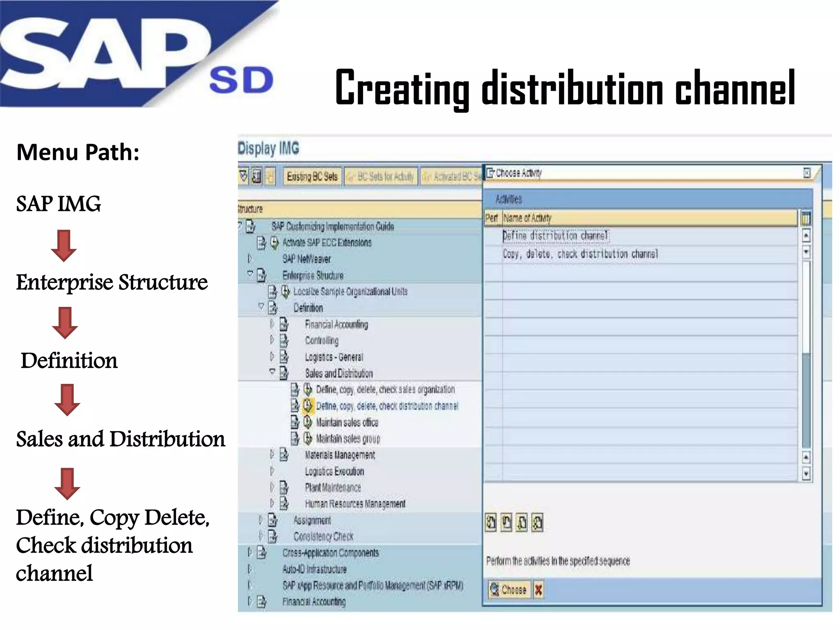Select the Plant Maintenance tree item text

point(333,488)
